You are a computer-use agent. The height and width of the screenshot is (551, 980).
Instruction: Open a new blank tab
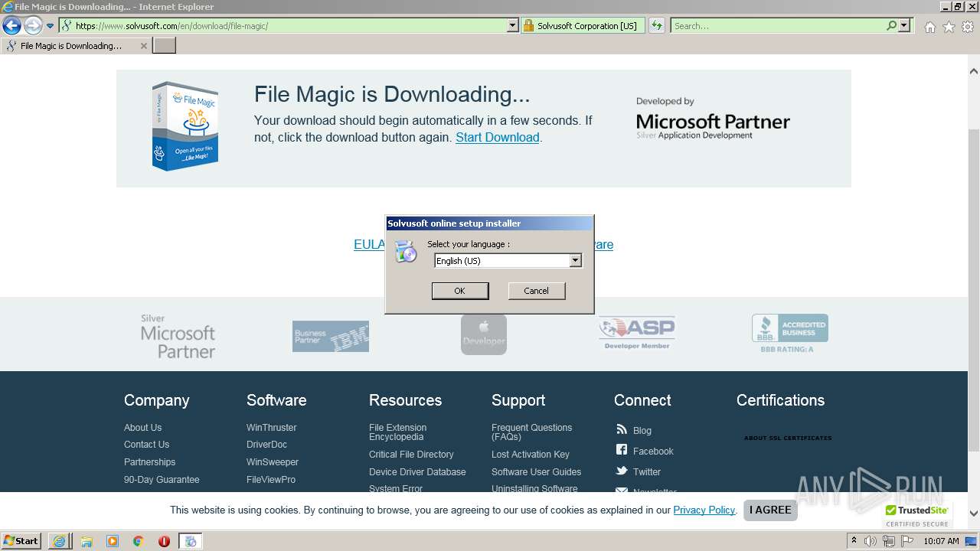tap(165, 46)
